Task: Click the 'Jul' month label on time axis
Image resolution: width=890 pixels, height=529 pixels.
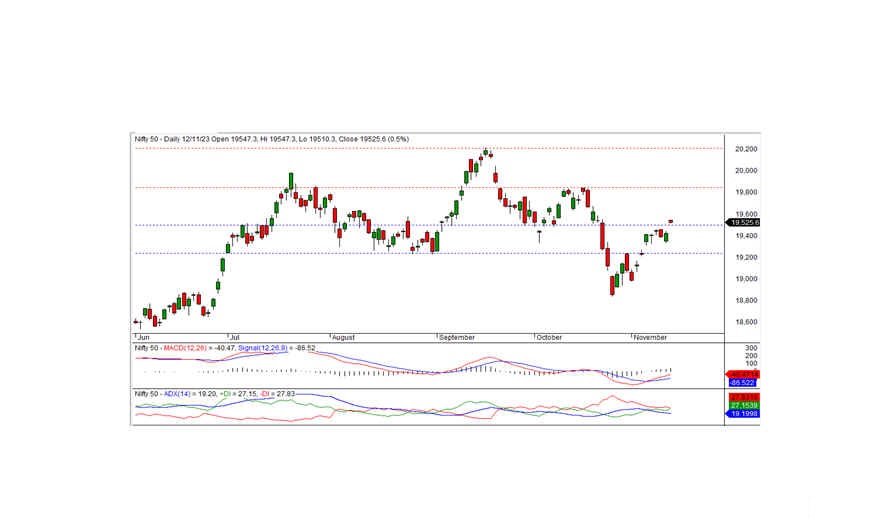Action: pos(234,337)
